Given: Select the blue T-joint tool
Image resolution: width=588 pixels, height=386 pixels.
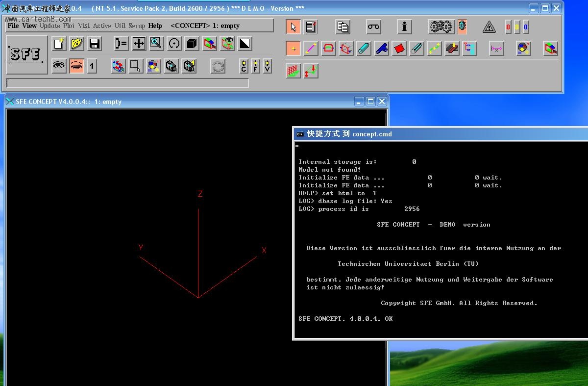Looking at the screenshot, I should (x=381, y=48).
